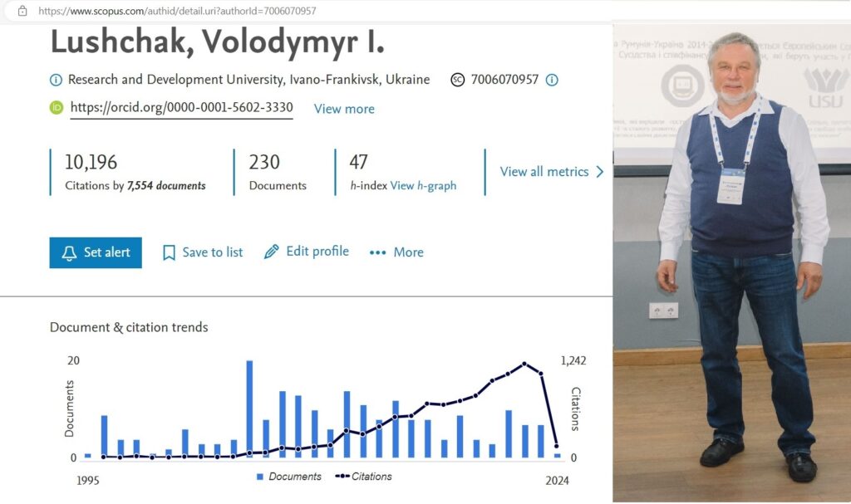Image resolution: width=851 pixels, height=504 pixels.
Task: Open the View h-graph link
Action: point(423,186)
